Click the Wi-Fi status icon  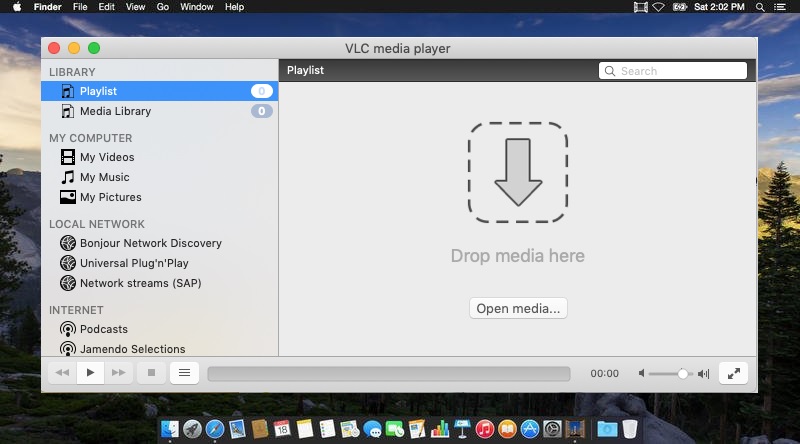(x=659, y=7)
